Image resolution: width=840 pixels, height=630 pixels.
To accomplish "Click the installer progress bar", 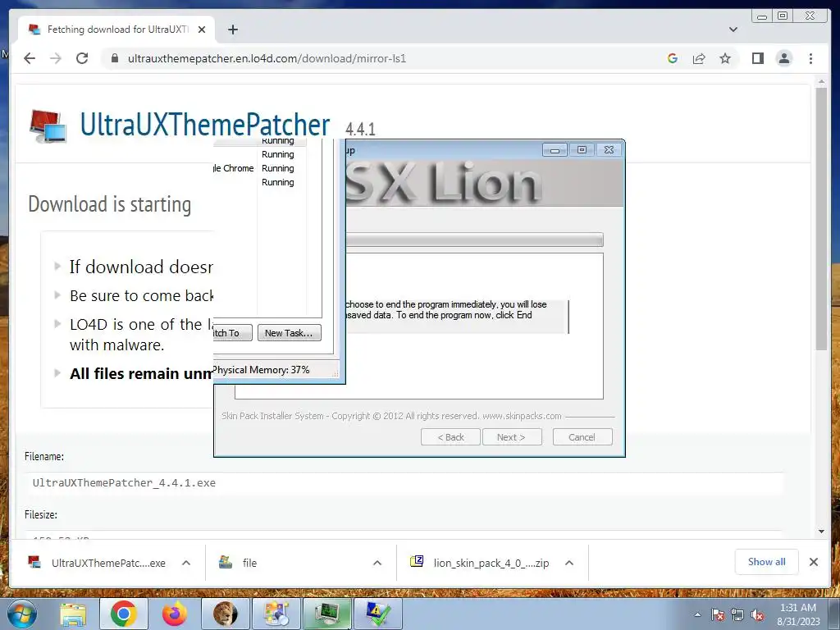I will (474, 240).
